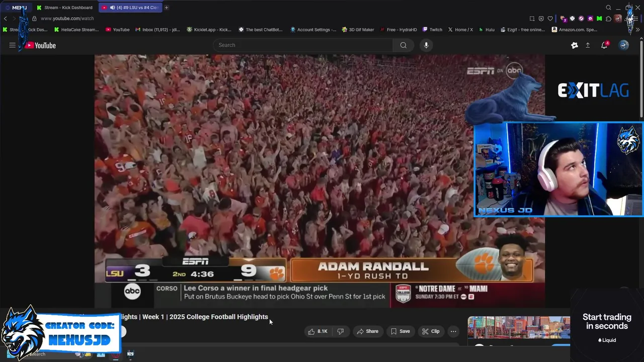Click the search magnifier button in YouTube
644x362 pixels.
[404, 45]
